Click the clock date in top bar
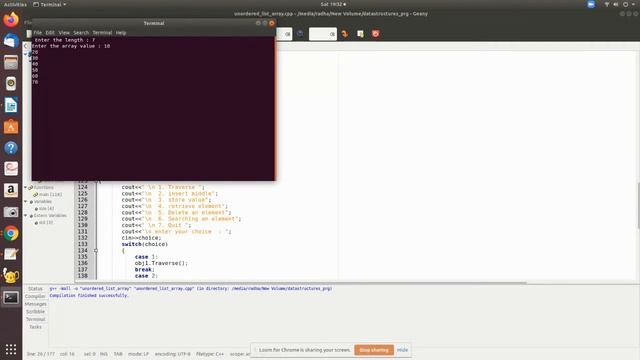 333,4
